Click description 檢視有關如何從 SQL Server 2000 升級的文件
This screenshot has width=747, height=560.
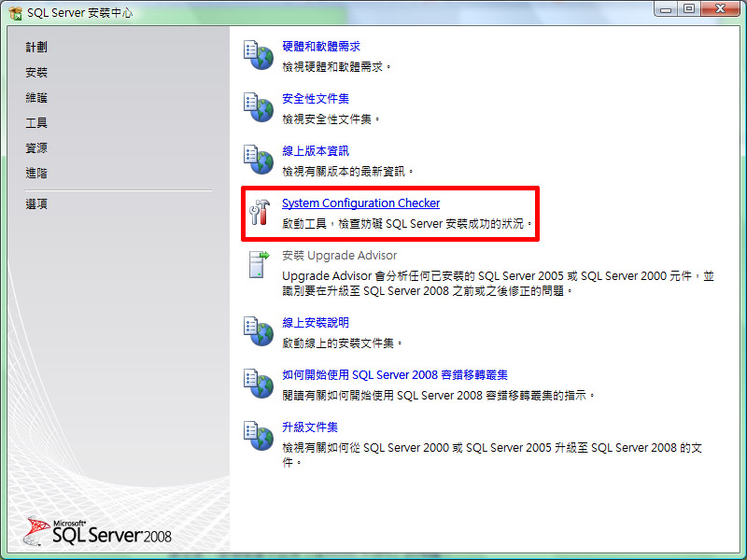point(492,455)
